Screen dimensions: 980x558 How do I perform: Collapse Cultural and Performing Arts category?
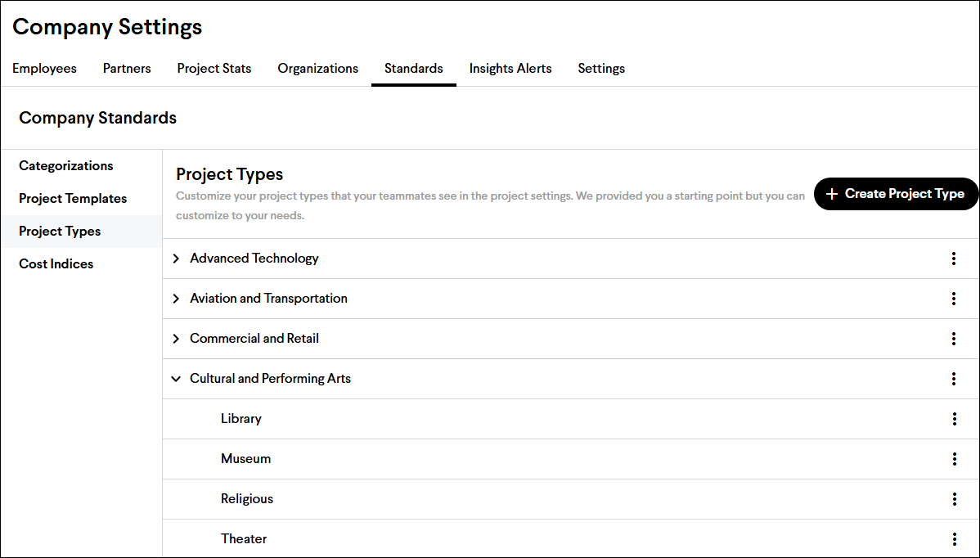click(x=176, y=379)
